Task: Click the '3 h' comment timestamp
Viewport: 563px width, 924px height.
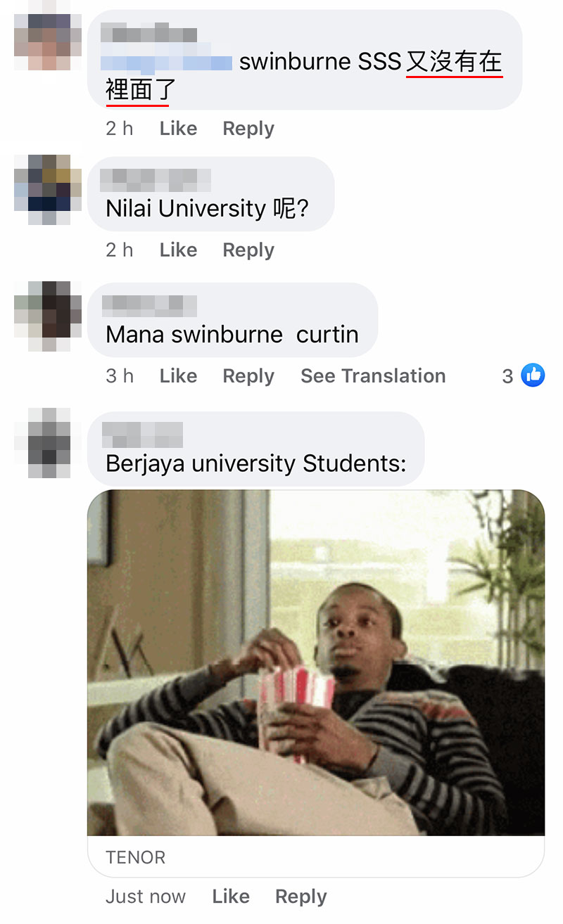Action: tap(120, 376)
